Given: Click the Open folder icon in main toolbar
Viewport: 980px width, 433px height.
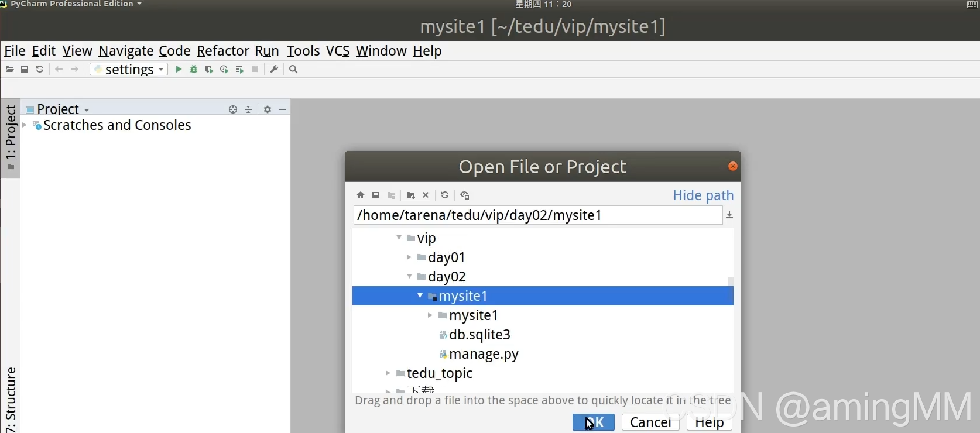Looking at the screenshot, I should tap(9, 69).
